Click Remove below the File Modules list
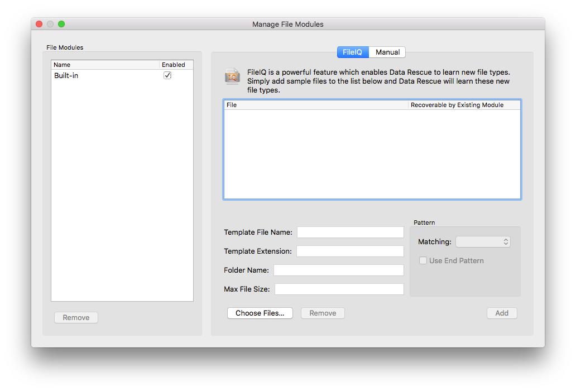Screen dimensions: 576x392 (x=76, y=317)
